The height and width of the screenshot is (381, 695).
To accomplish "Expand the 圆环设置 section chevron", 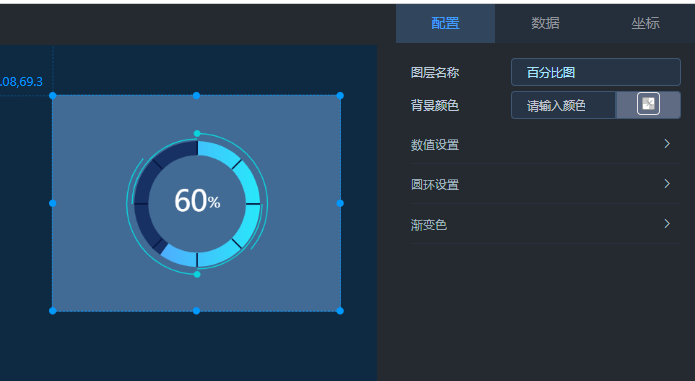I will coord(667,183).
